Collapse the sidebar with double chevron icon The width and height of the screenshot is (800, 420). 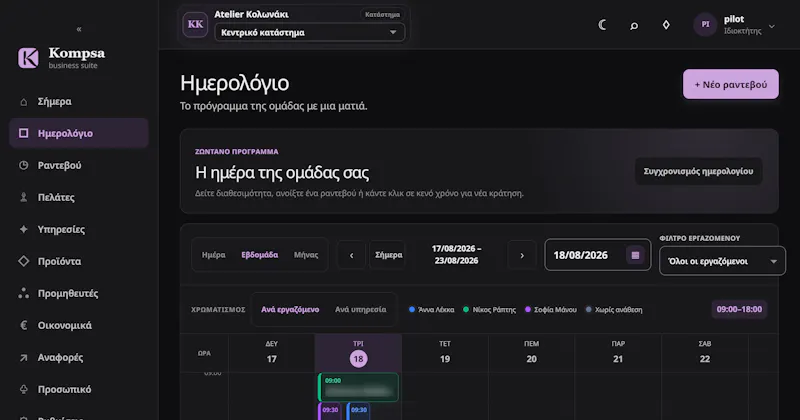coord(79,29)
